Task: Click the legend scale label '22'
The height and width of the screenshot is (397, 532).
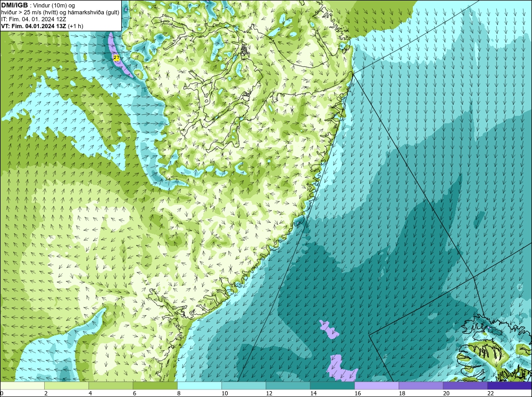Action: pos(491,393)
